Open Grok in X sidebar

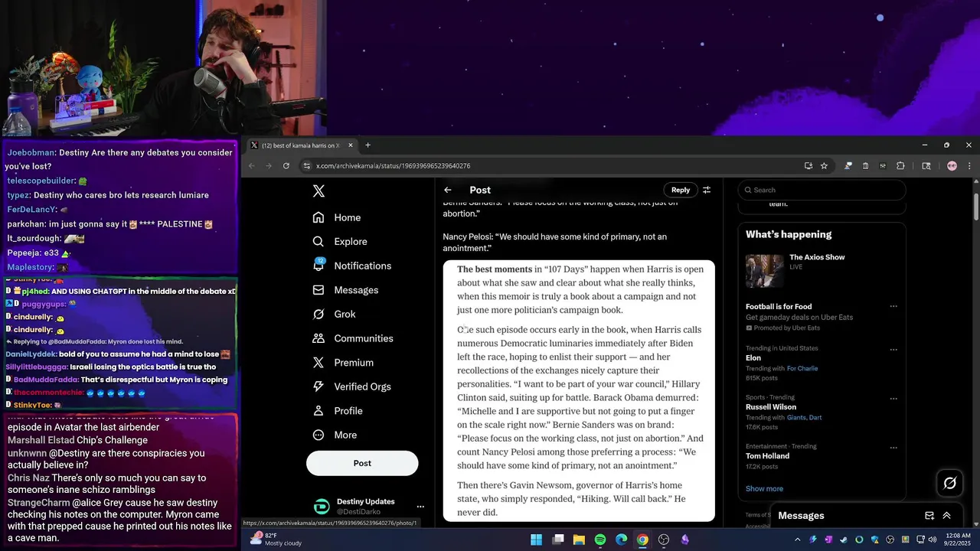(x=334, y=315)
